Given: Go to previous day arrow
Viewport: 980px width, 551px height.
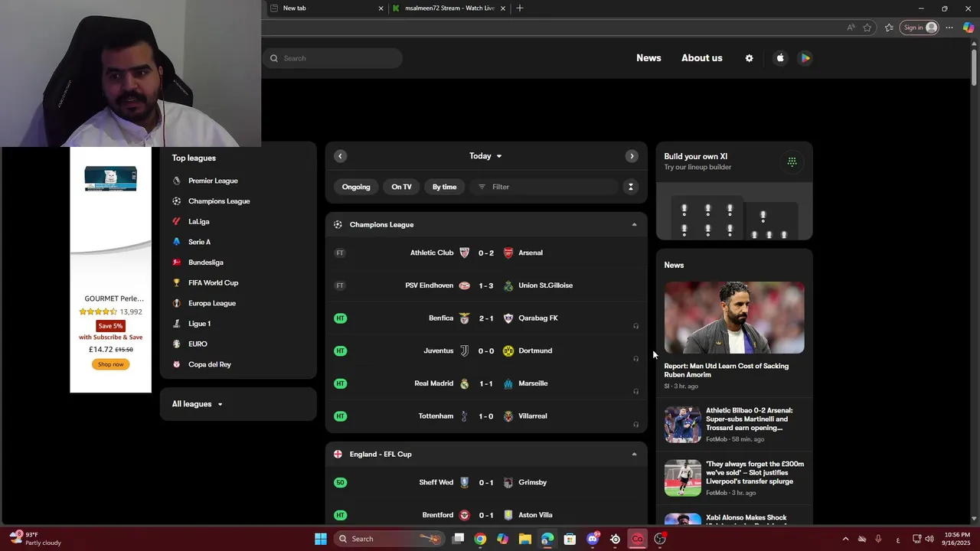Looking at the screenshot, I should click(341, 156).
